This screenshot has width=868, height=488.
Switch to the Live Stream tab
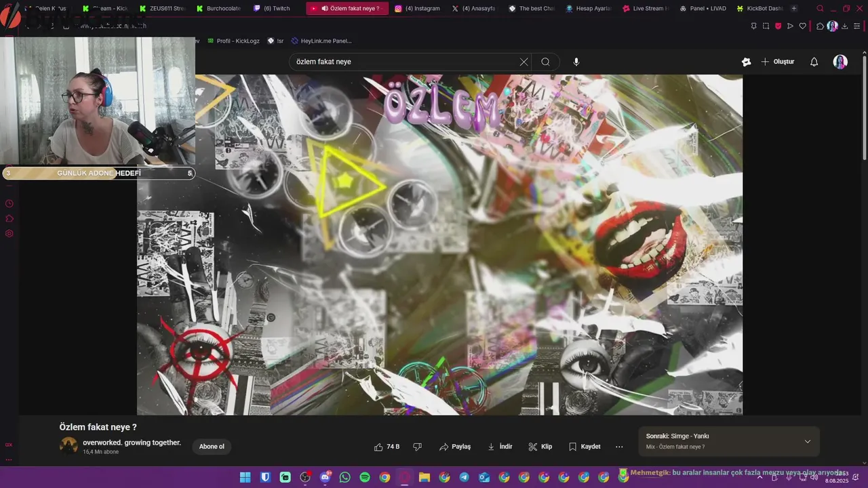click(x=645, y=8)
